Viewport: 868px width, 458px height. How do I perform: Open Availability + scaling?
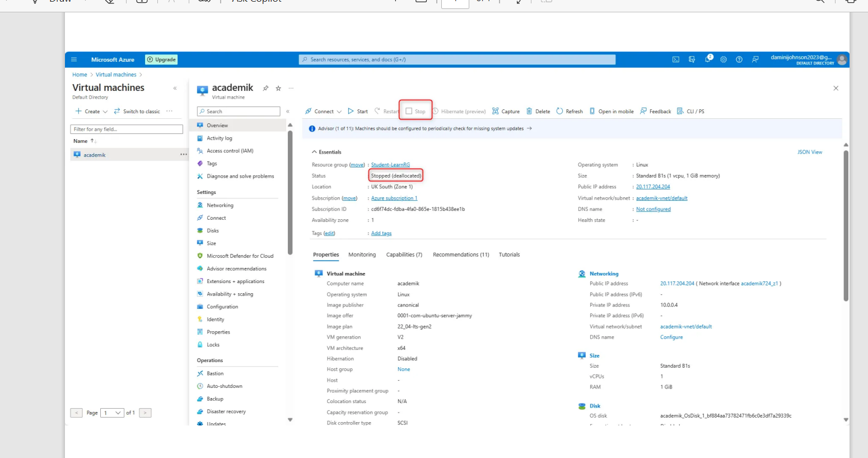tap(230, 294)
